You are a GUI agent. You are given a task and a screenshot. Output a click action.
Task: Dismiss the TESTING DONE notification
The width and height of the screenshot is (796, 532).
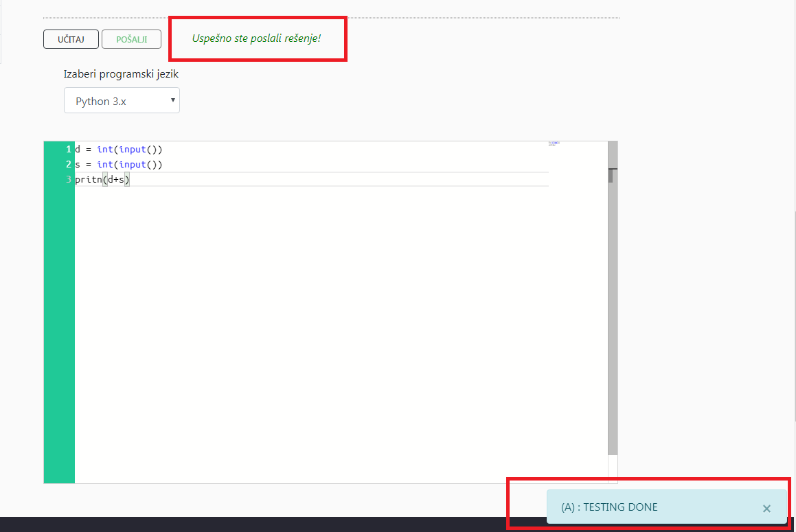pos(766,508)
